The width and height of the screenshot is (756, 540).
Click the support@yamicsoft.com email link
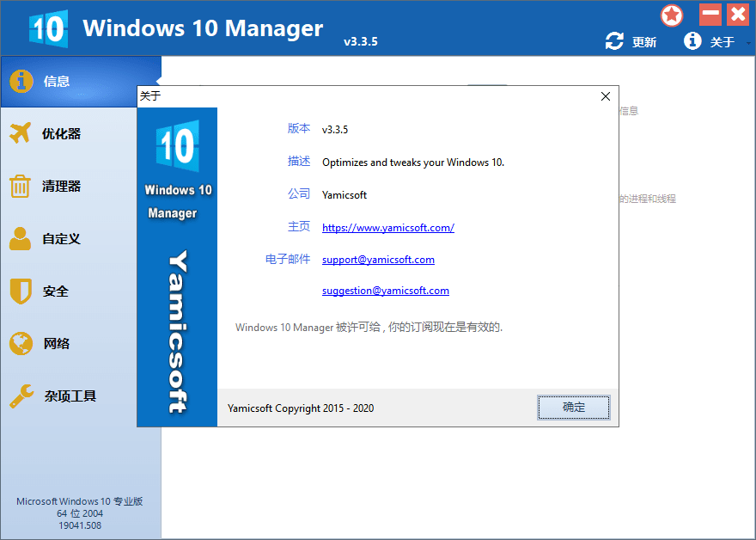tap(378, 260)
